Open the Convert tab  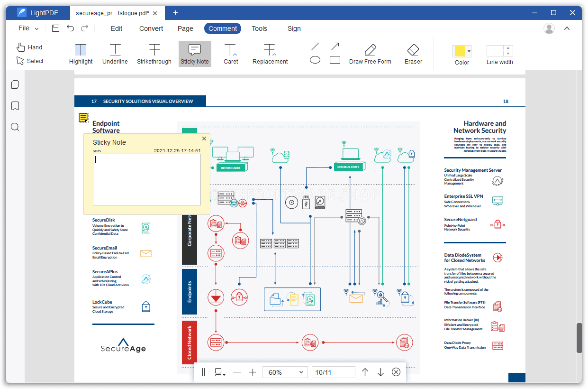pos(151,28)
